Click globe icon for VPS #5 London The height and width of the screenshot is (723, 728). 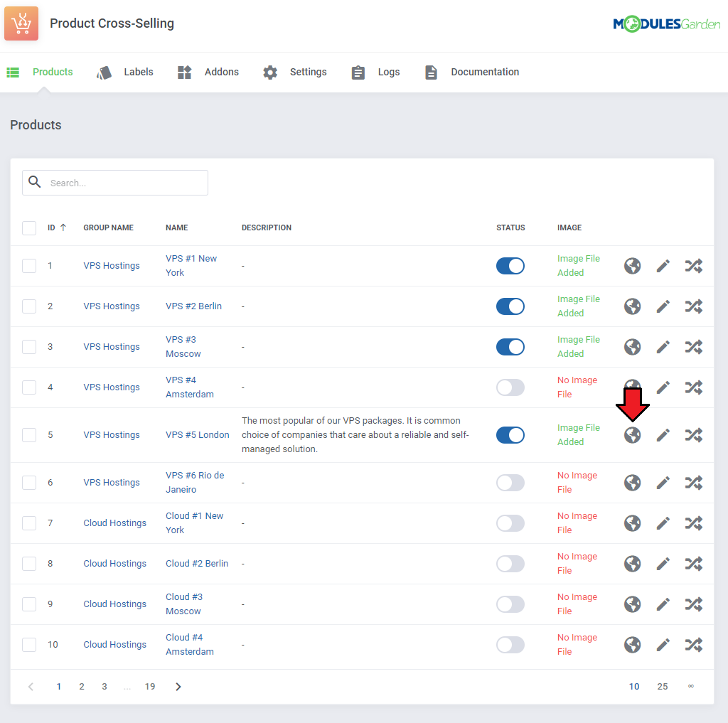[632, 435]
